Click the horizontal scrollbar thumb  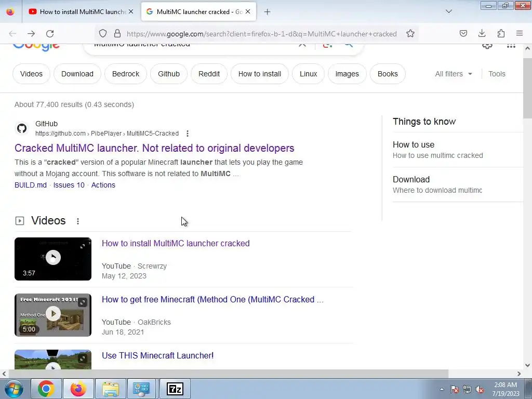tap(228, 374)
